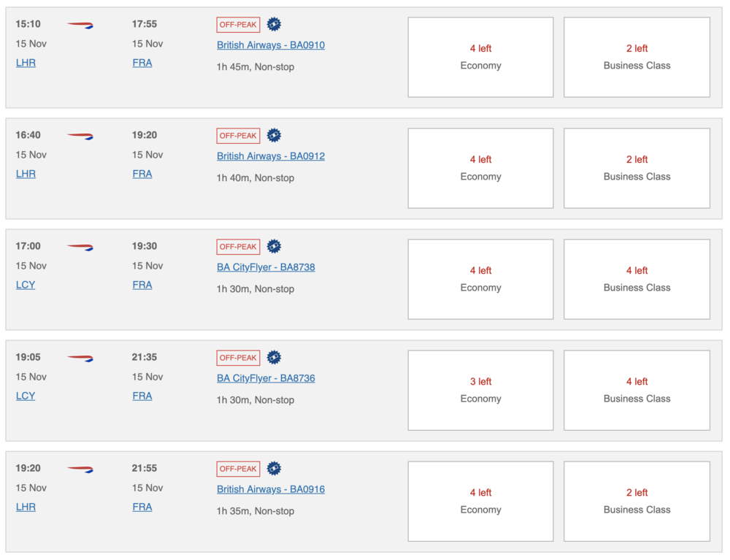Click the LHR airport link on the 15:10 flight
Image resolution: width=730 pixels, height=560 pixels.
[26, 63]
